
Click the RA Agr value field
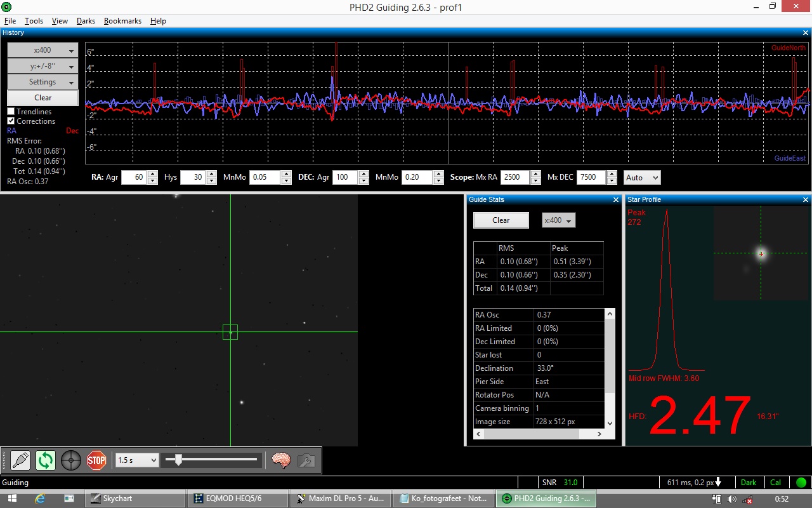click(133, 178)
